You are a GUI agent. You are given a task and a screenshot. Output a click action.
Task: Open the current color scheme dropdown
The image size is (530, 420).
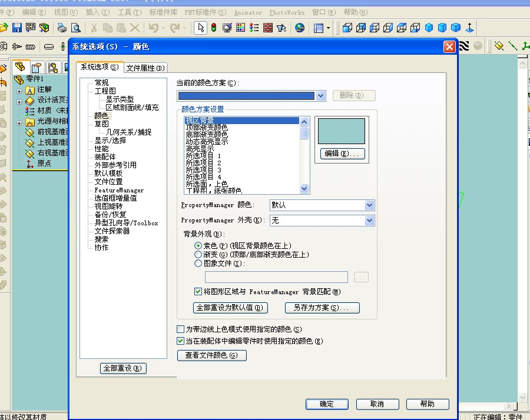[321, 96]
